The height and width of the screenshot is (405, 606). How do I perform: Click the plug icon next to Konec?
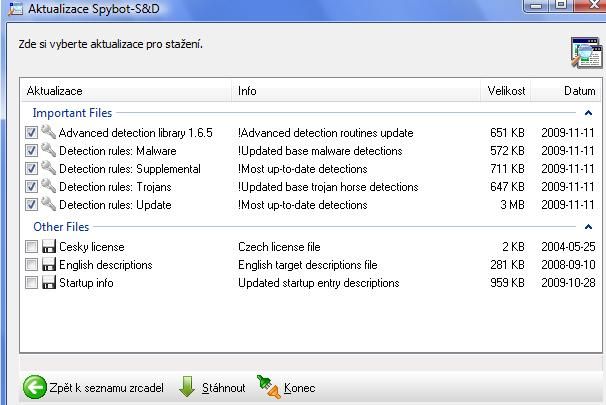pyautogui.click(x=268, y=387)
